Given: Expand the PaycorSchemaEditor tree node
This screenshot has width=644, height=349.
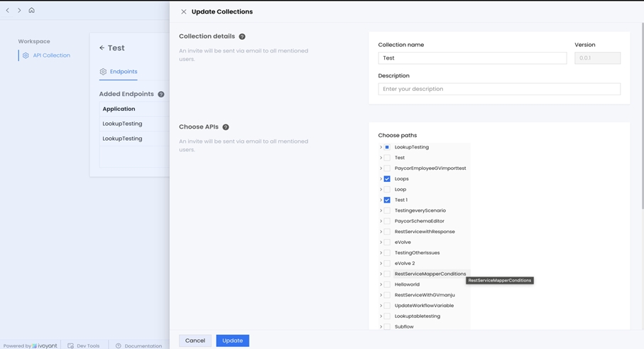Looking at the screenshot, I should coord(381,221).
